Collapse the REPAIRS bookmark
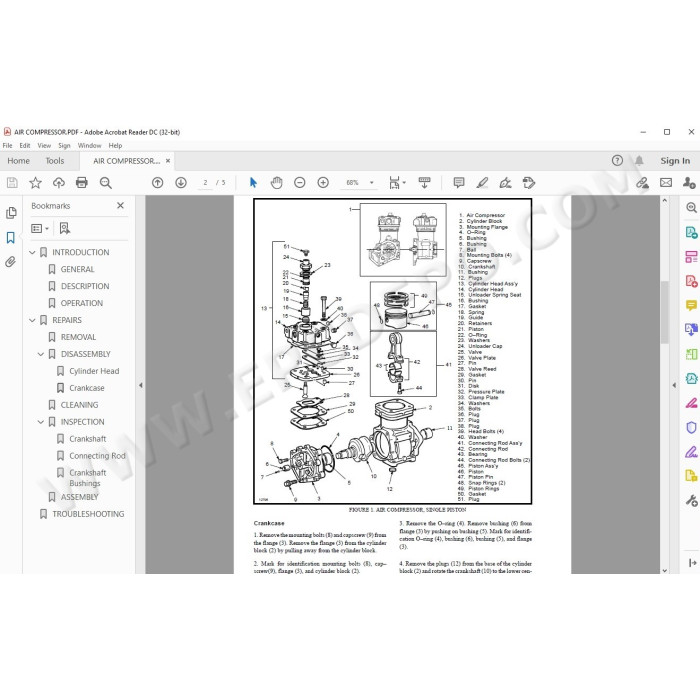Image resolution: width=700 pixels, height=700 pixels. coord(32,320)
